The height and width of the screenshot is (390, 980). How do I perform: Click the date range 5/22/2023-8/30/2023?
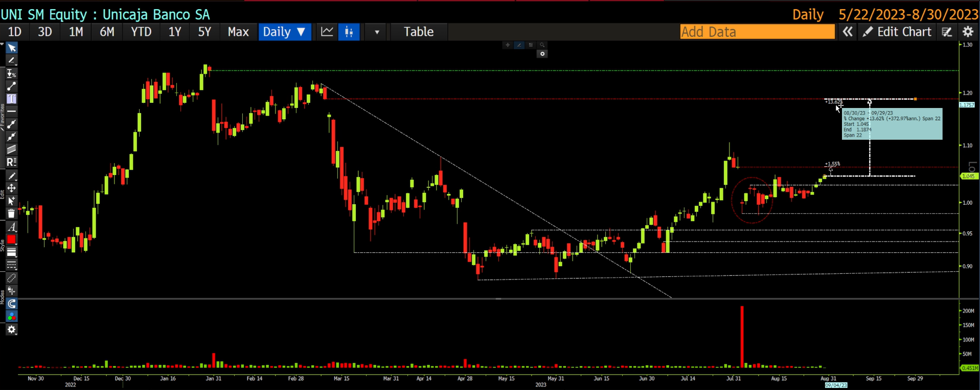coord(908,14)
